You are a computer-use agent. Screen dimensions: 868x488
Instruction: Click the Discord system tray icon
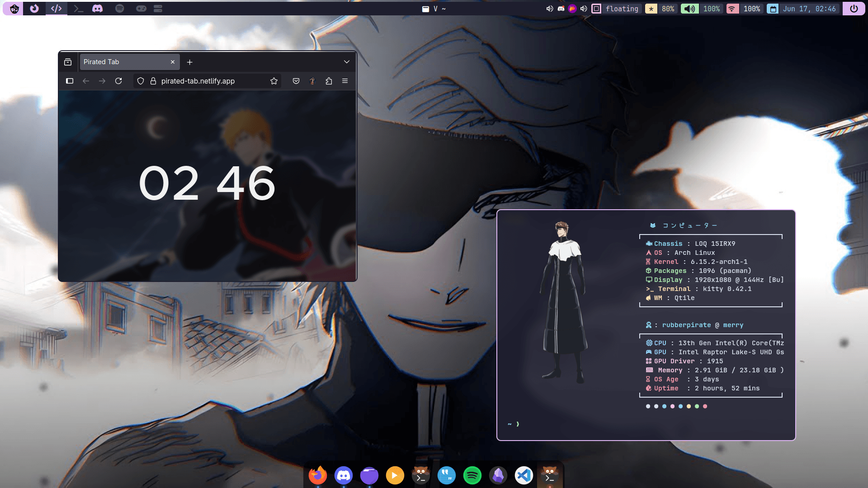(561, 9)
